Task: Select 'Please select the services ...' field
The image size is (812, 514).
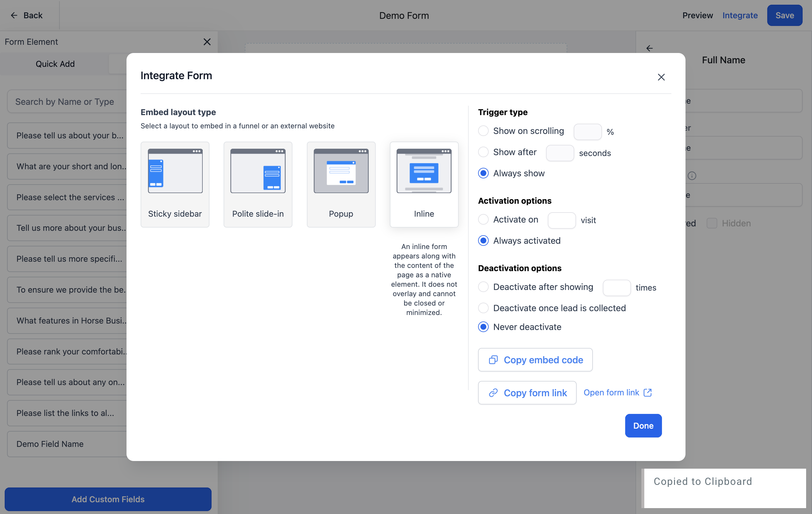Action: click(67, 197)
